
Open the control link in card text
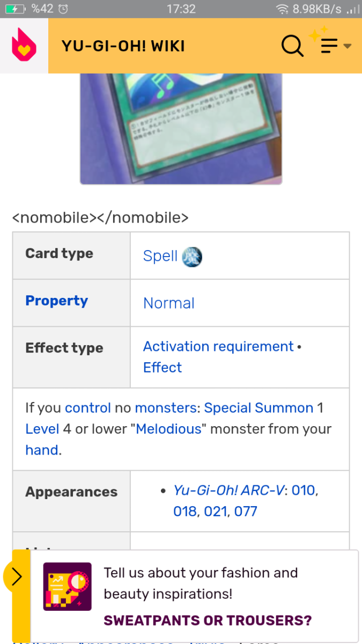[x=88, y=408]
